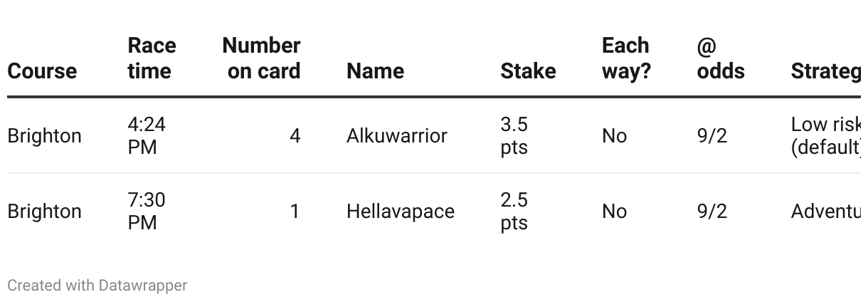Click the Each way? column header

(626, 58)
